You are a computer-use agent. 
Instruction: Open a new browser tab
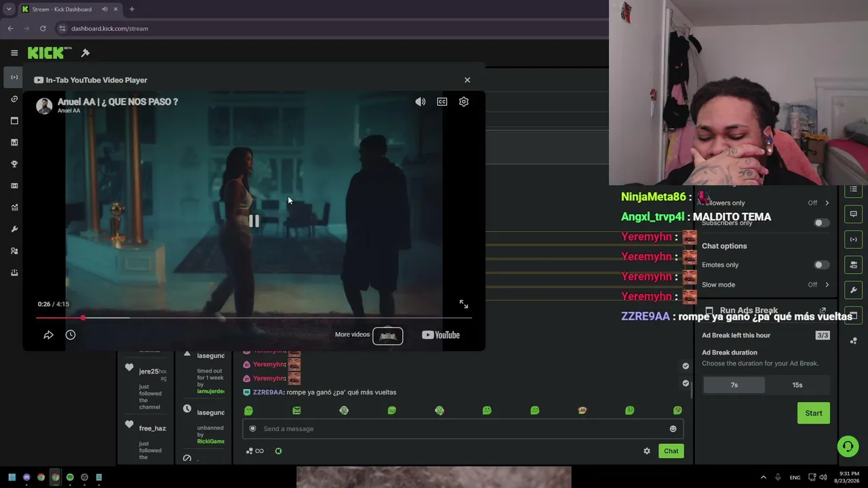pos(132,9)
